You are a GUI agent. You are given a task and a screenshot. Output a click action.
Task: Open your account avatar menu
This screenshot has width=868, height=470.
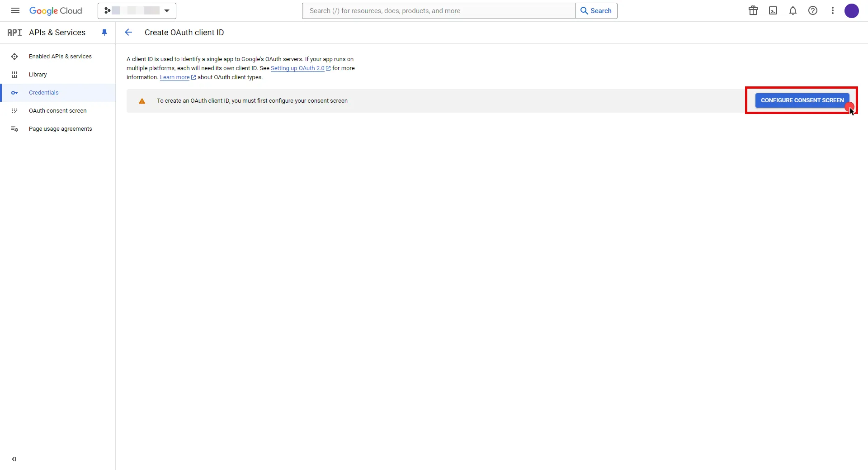pos(852,10)
